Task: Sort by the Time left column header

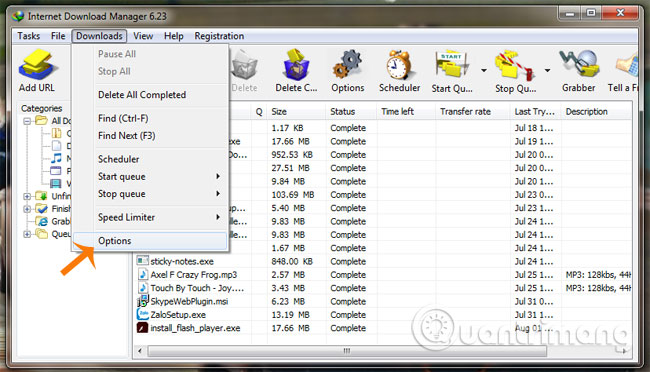Action: point(406,112)
